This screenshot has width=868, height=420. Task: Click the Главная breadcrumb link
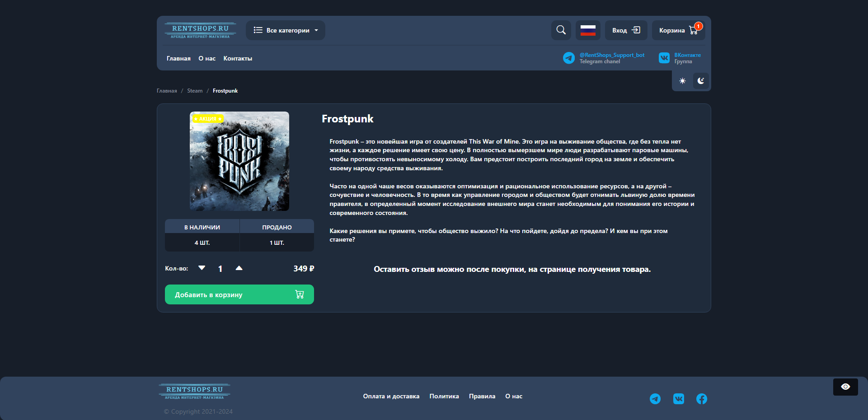pos(167,91)
